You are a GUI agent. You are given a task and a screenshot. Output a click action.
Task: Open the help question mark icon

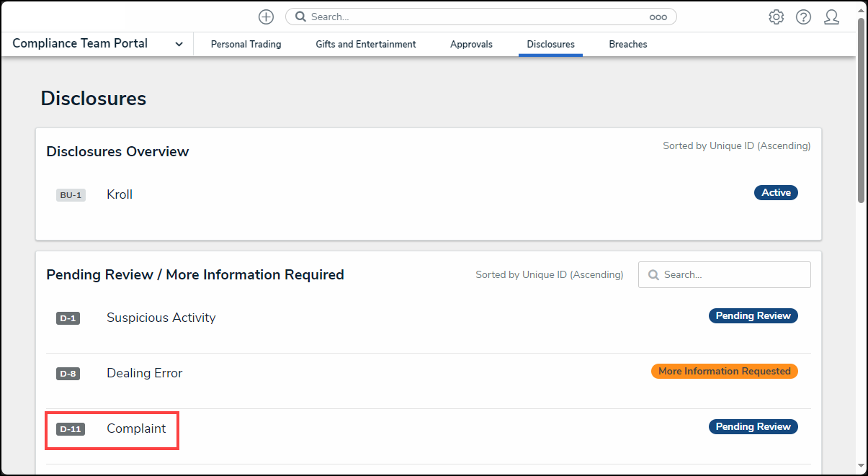(803, 17)
